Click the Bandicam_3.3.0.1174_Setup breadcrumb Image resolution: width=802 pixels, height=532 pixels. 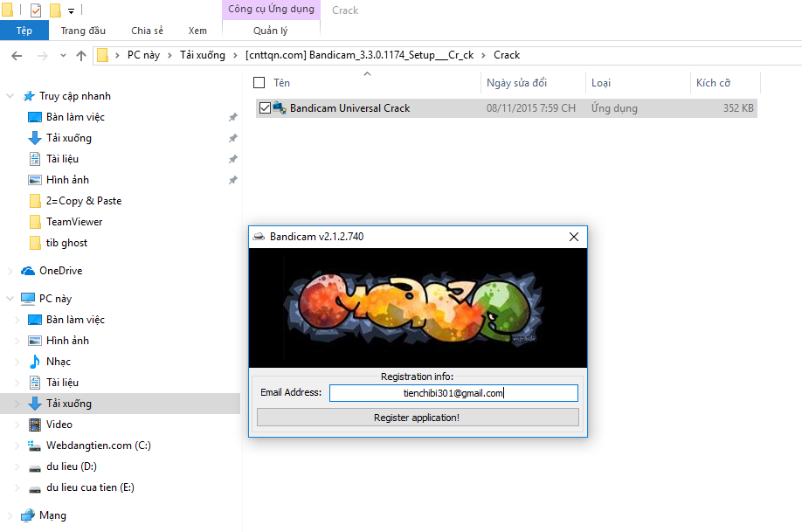360,55
